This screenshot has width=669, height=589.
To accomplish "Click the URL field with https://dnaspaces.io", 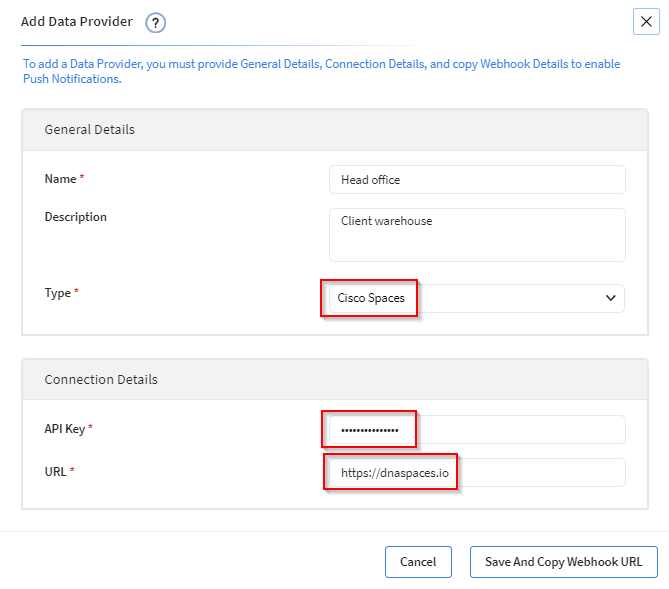I will (477, 472).
